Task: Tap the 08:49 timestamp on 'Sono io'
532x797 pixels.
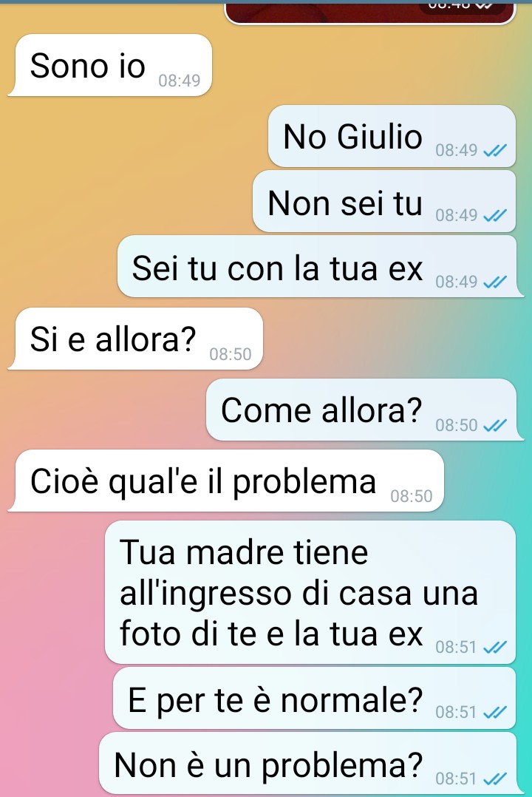Action: [x=180, y=81]
